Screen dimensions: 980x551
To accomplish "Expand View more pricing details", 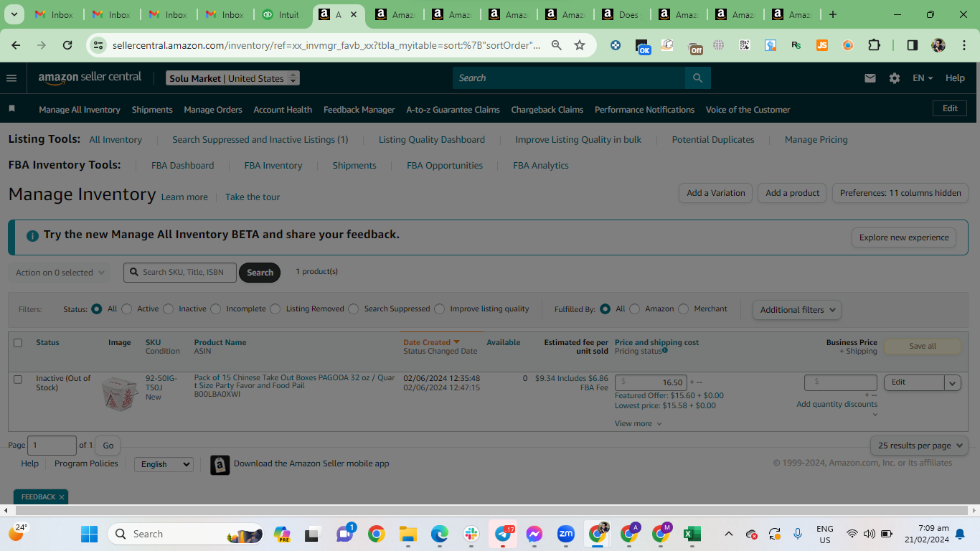I will coord(639,424).
